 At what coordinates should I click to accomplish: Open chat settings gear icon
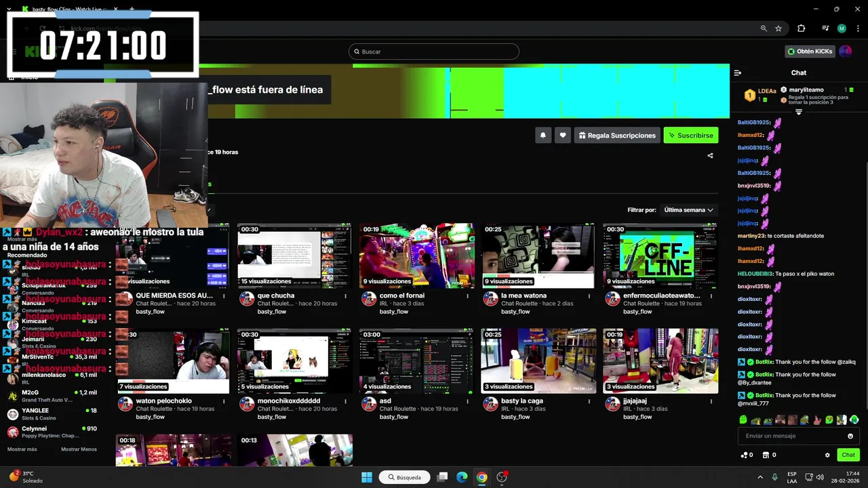click(827, 455)
